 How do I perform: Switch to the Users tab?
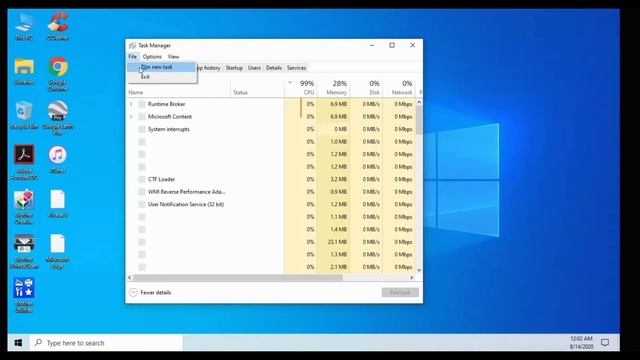(254, 68)
